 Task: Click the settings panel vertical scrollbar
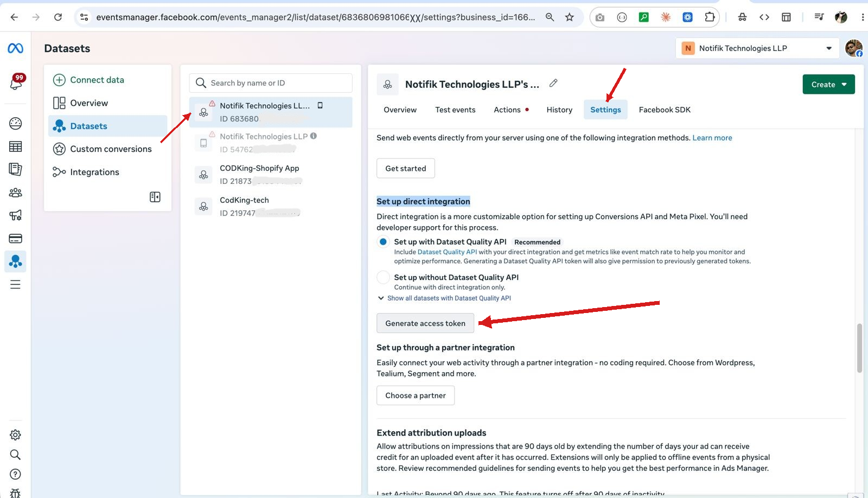[859, 348]
